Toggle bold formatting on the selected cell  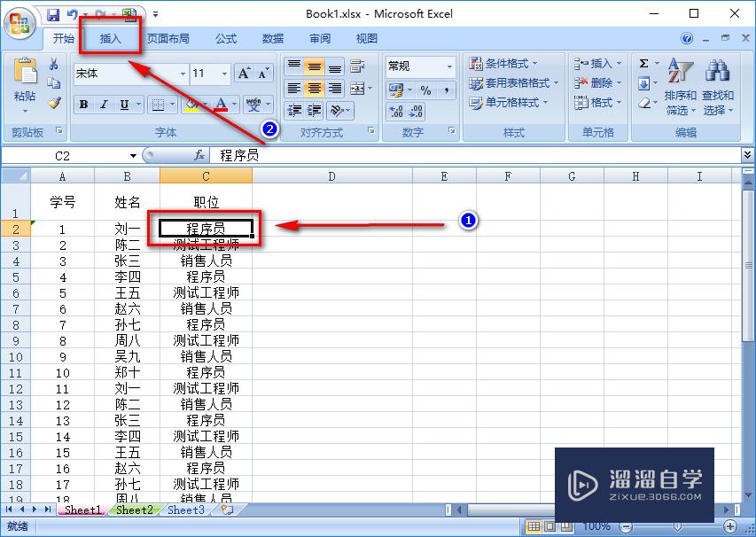(82, 104)
